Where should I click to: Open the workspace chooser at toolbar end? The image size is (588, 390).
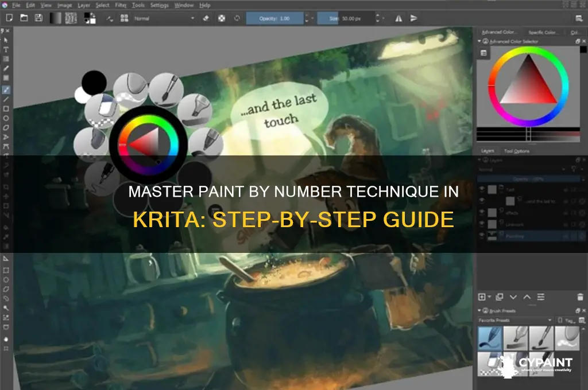coord(579,18)
